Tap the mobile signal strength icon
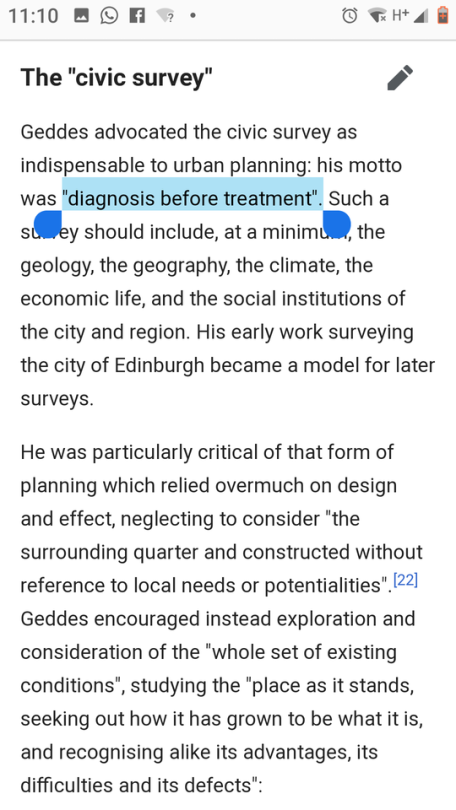This screenshot has height=810, width=456. pos(421,16)
